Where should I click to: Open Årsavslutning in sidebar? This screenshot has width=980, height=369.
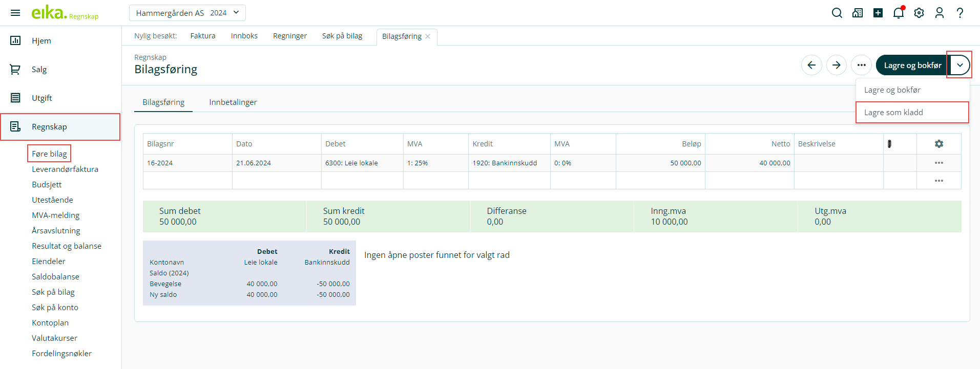click(x=56, y=230)
